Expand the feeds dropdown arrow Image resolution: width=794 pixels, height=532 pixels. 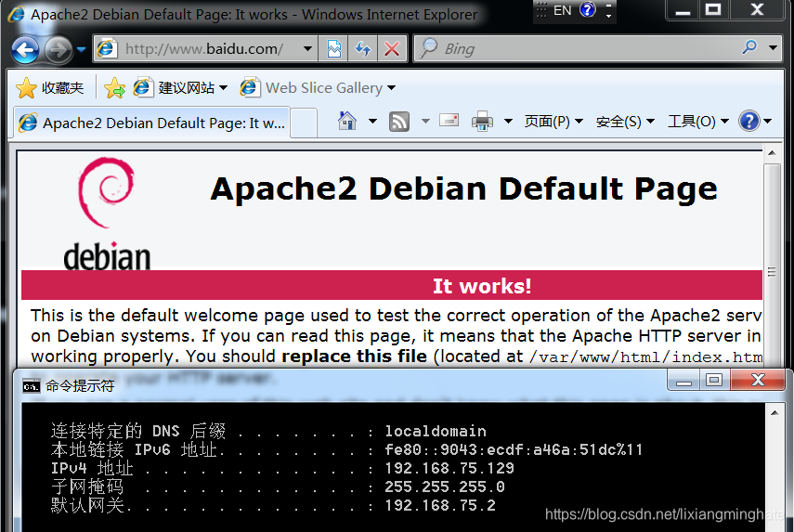(x=425, y=121)
